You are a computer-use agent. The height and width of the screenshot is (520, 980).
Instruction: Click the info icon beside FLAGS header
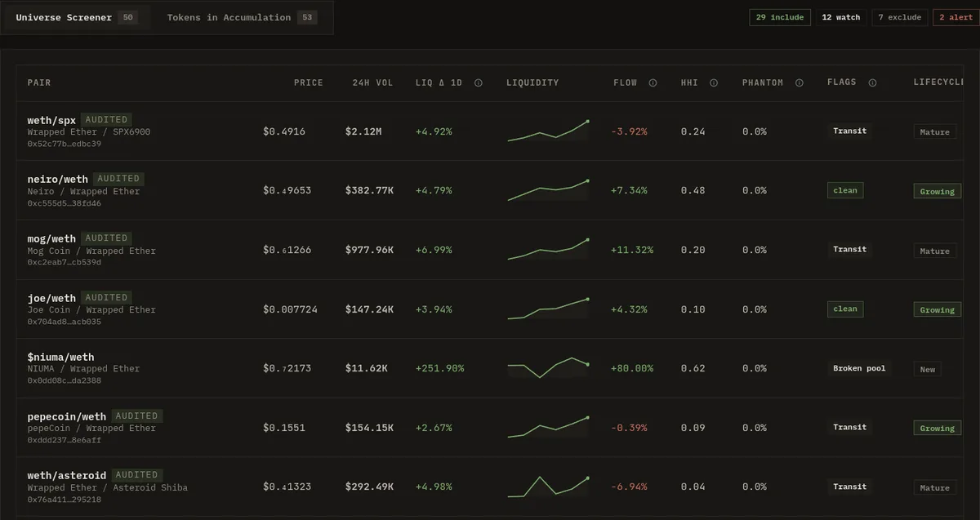pyautogui.click(x=872, y=82)
